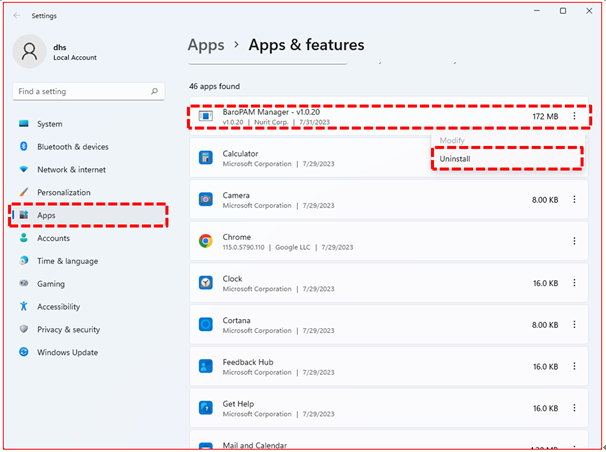This screenshot has width=606, height=452.
Task: Select the Mail and Calendar row
Action: (389, 440)
